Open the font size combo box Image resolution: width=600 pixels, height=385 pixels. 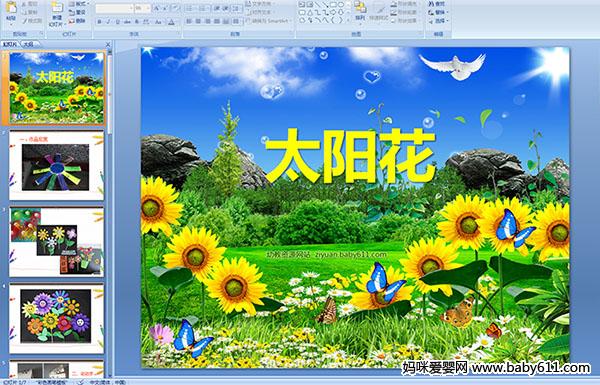142,8
